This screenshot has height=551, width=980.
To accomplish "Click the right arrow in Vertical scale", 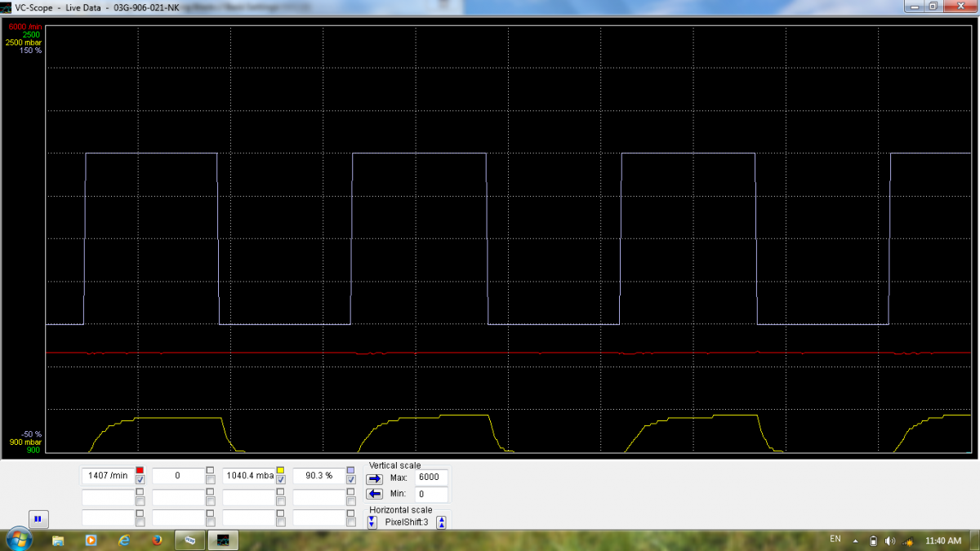I will (x=374, y=478).
